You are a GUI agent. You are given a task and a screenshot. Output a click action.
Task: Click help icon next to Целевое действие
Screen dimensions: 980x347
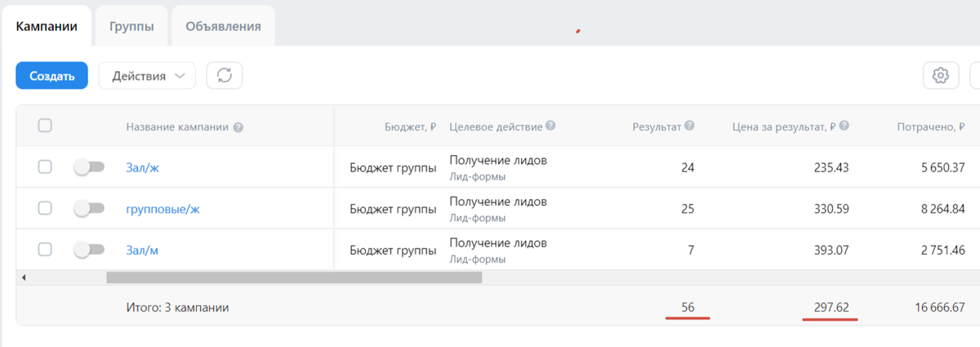[x=550, y=127]
